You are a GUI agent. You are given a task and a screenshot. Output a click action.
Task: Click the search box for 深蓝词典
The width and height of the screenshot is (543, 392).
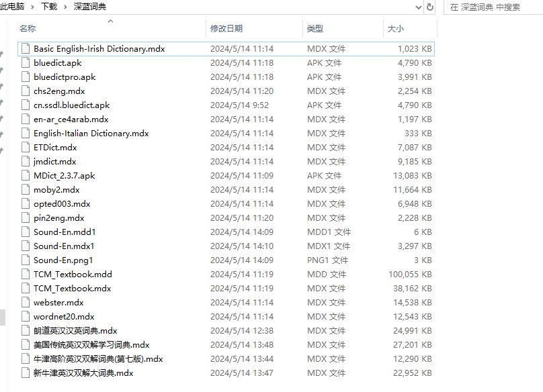493,7
